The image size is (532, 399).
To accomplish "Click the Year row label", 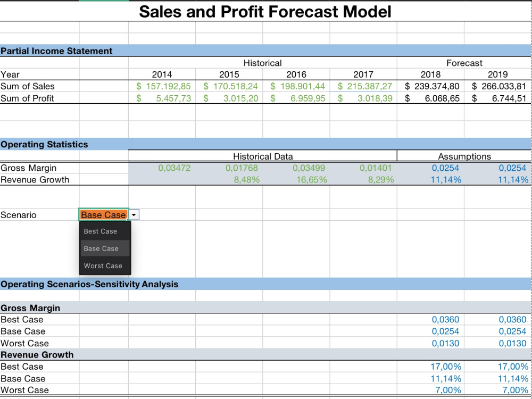I will [x=10, y=74].
